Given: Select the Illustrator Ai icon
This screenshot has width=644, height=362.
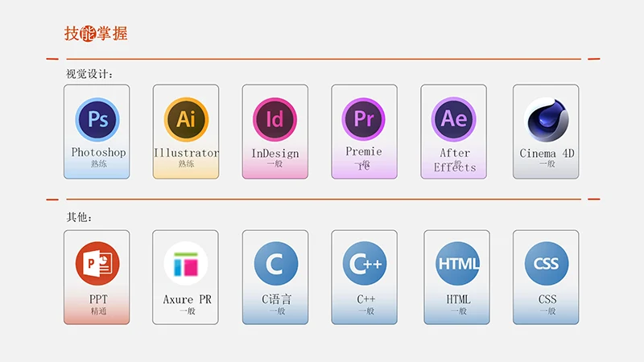Looking at the screenshot, I should pos(186,120).
